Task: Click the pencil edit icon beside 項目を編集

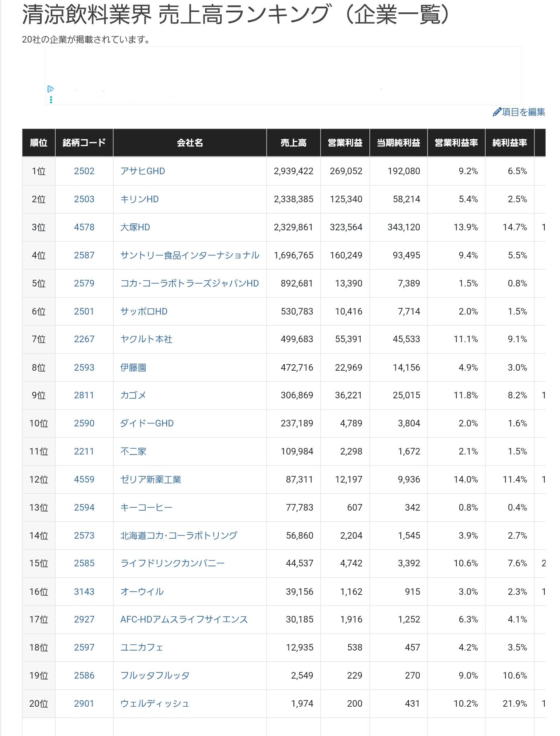Action: point(497,112)
